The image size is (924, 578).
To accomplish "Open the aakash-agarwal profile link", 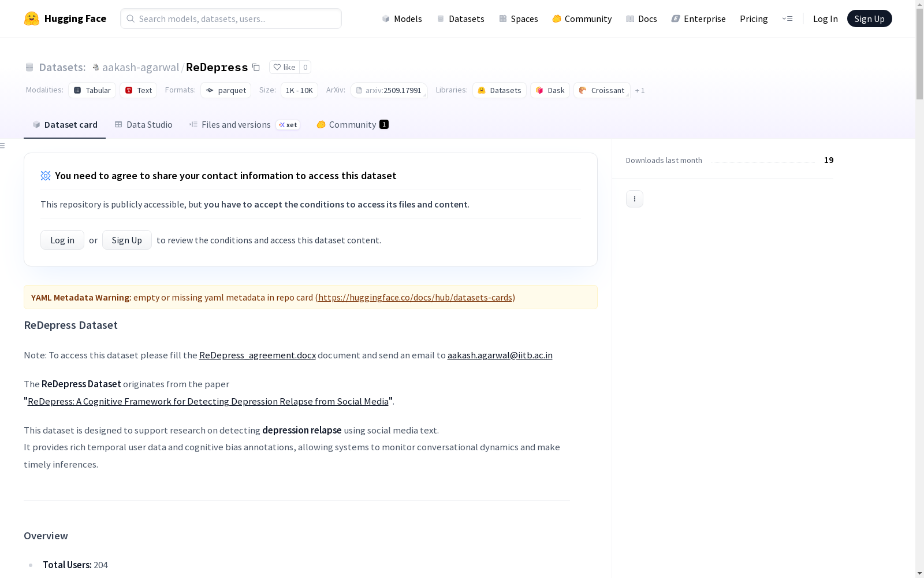I will click(x=140, y=68).
